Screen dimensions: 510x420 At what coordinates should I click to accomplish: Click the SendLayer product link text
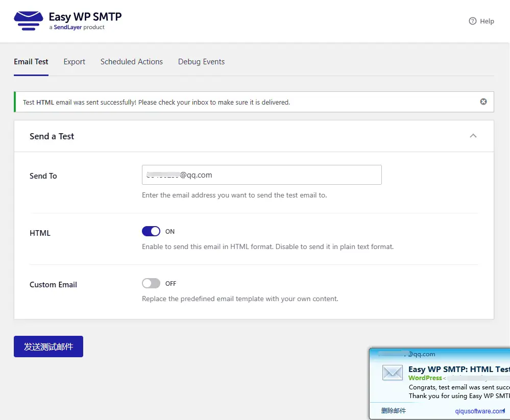click(x=68, y=28)
